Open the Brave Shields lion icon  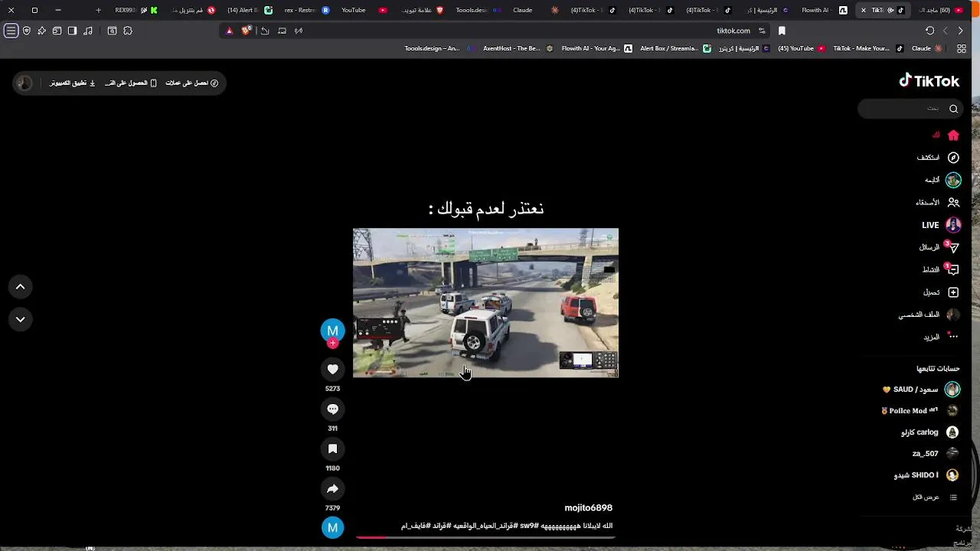[246, 31]
